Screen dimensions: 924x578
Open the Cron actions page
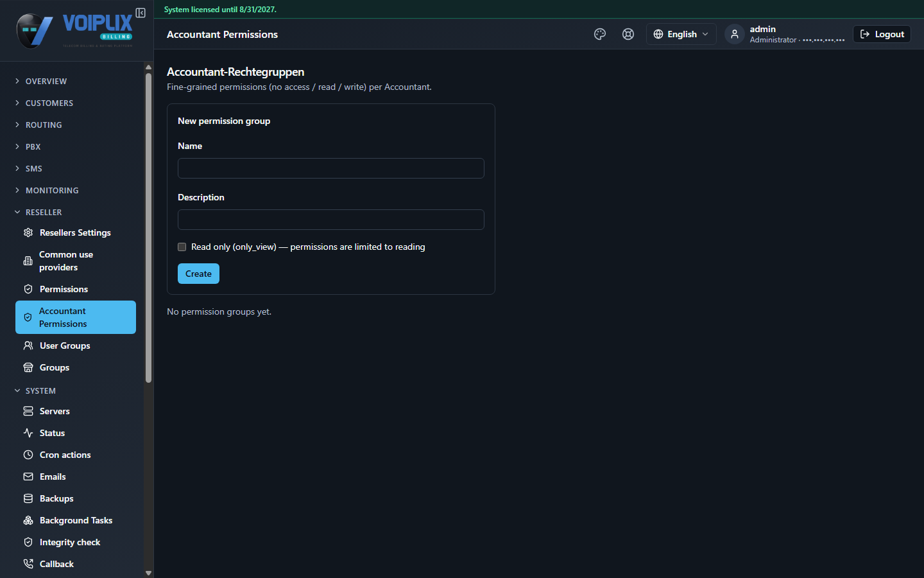pyautogui.click(x=76, y=455)
